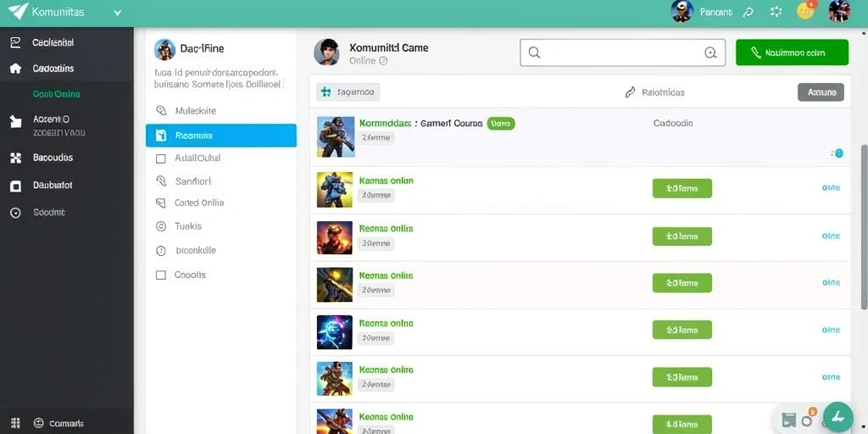
Task: Expand the Online status chevron under Komumittl Came
Action: click(383, 61)
